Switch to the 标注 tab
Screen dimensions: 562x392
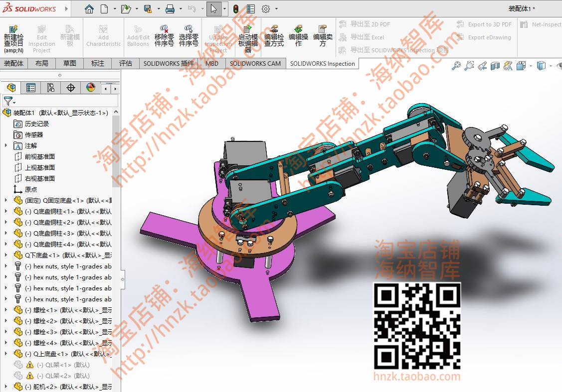tap(98, 63)
